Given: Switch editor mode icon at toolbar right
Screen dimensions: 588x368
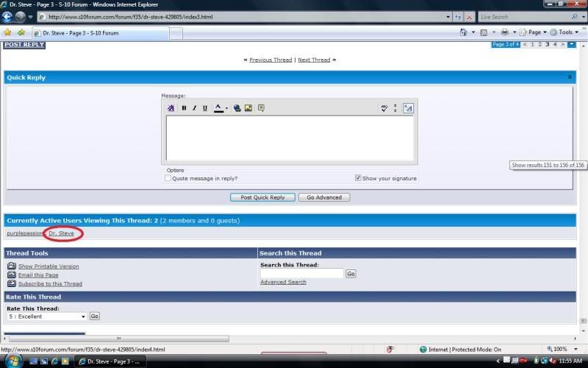Looking at the screenshot, I should click(408, 108).
